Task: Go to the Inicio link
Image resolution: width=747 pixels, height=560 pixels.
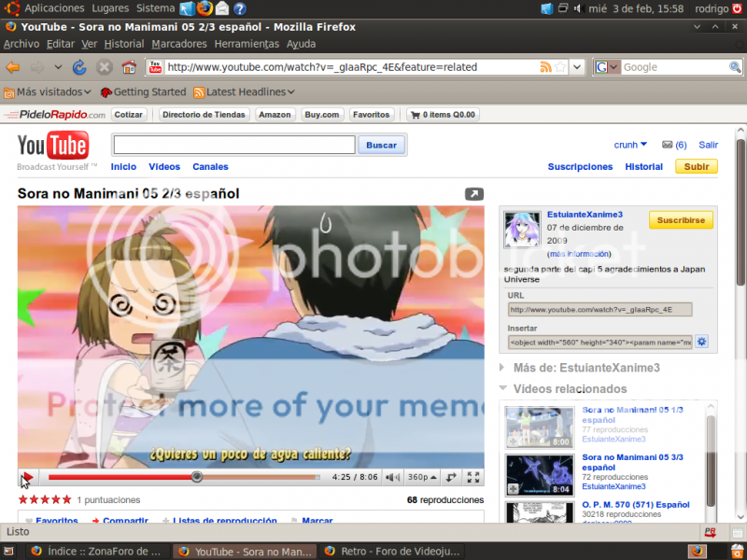Action: coord(123,167)
